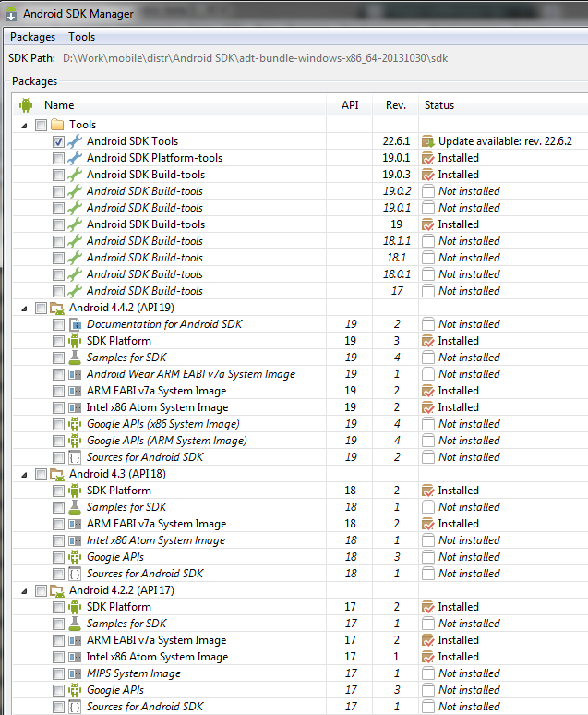Select the API 17 Intel x86 Atom System Image row
Screen dimensions: 588x715
click(300, 657)
